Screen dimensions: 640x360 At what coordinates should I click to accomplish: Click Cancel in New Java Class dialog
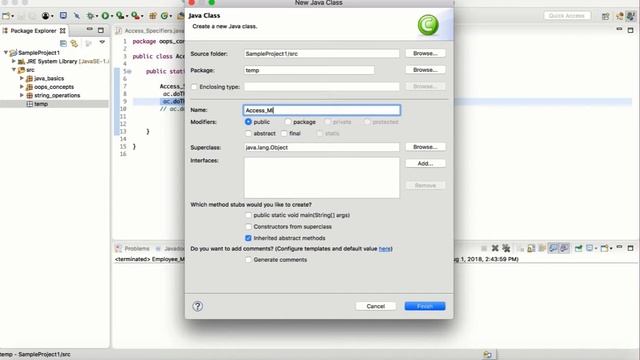376,306
